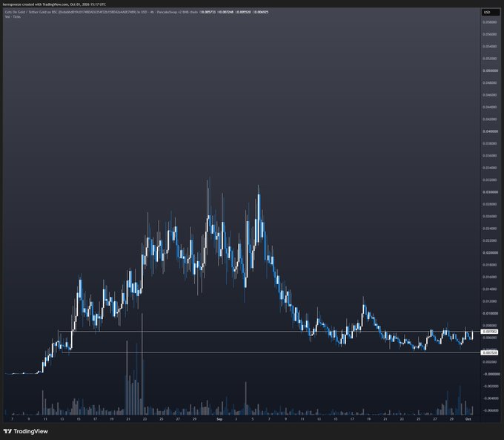The width and height of the screenshot is (504, 440).
Task: Select the 0.003528 price line label
Action: 489,352
